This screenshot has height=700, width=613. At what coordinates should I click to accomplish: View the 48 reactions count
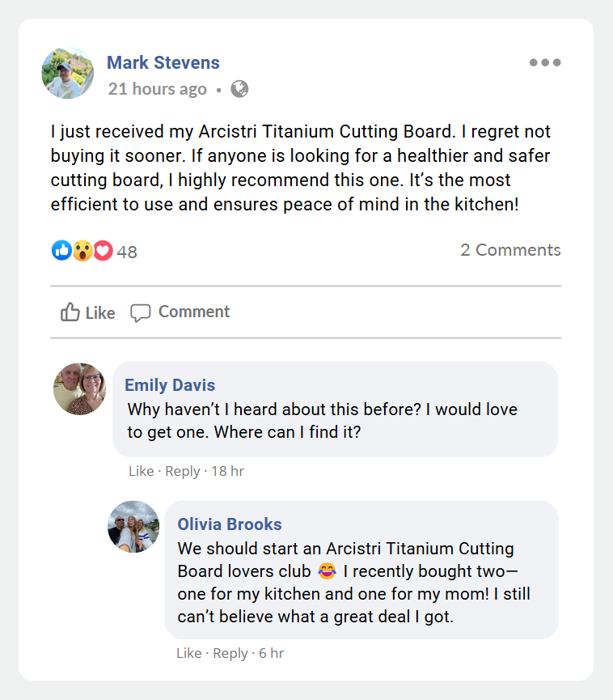tap(127, 252)
